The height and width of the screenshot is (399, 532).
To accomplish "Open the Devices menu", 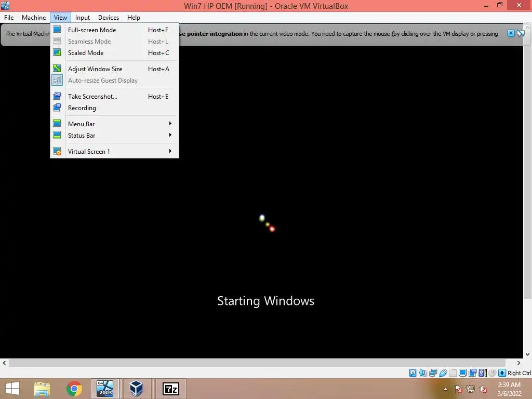I will 109,18.
